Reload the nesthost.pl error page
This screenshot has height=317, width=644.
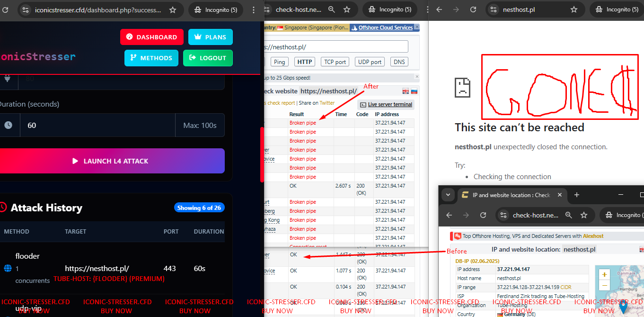point(473,9)
